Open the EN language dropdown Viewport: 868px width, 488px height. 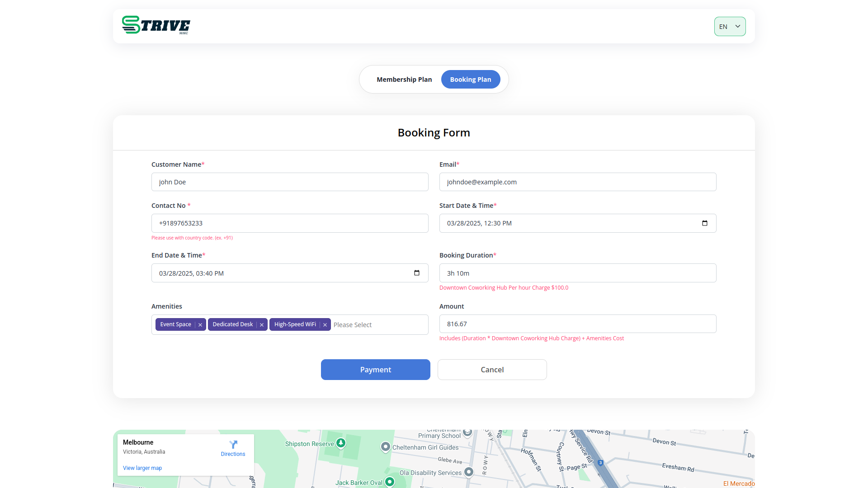tap(730, 26)
